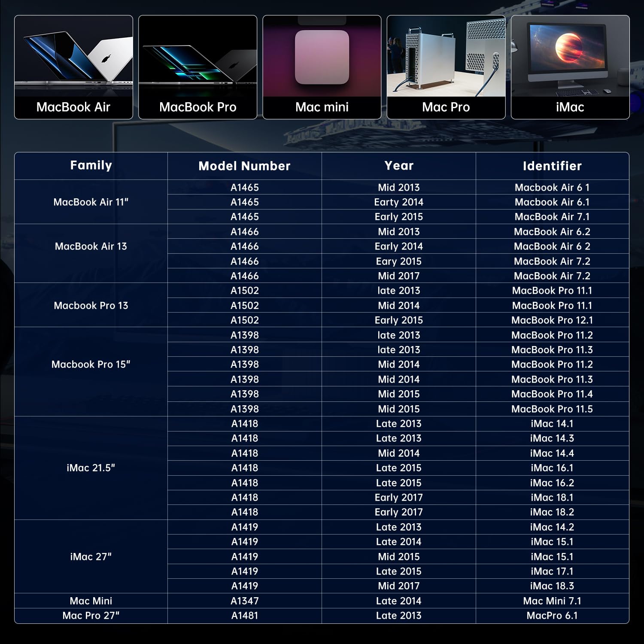The width and height of the screenshot is (644, 644).
Task: Click identifier "iMac 14.4"
Action: (552, 453)
